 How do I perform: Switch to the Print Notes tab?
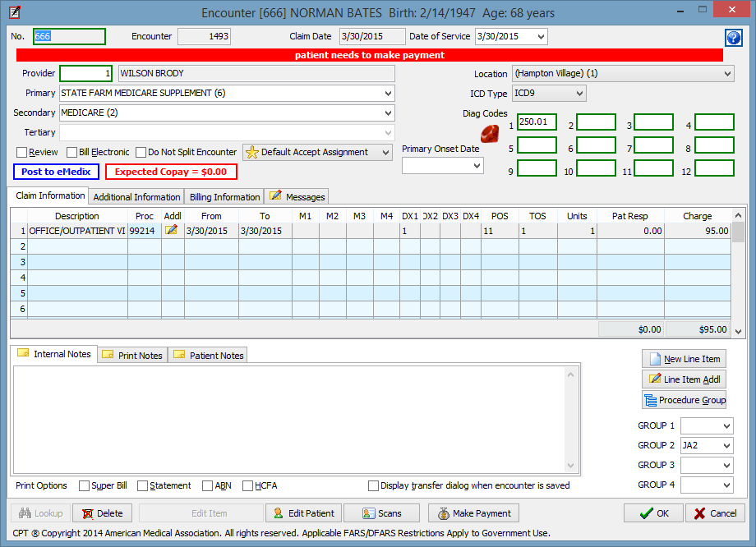[132, 356]
